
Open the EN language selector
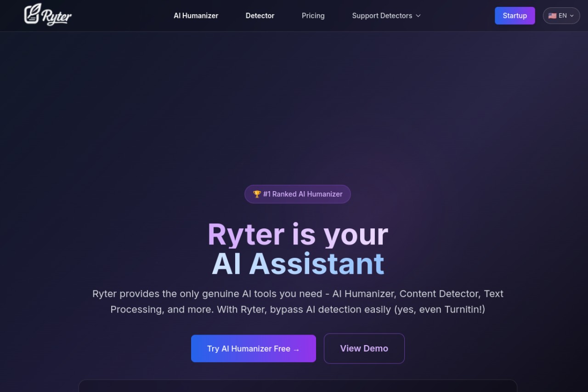point(561,16)
